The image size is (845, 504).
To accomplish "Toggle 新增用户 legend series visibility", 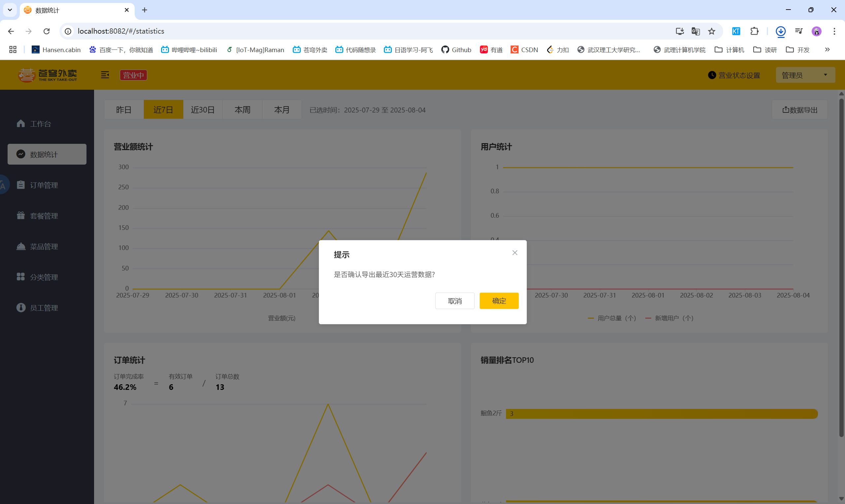I will [x=669, y=318].
